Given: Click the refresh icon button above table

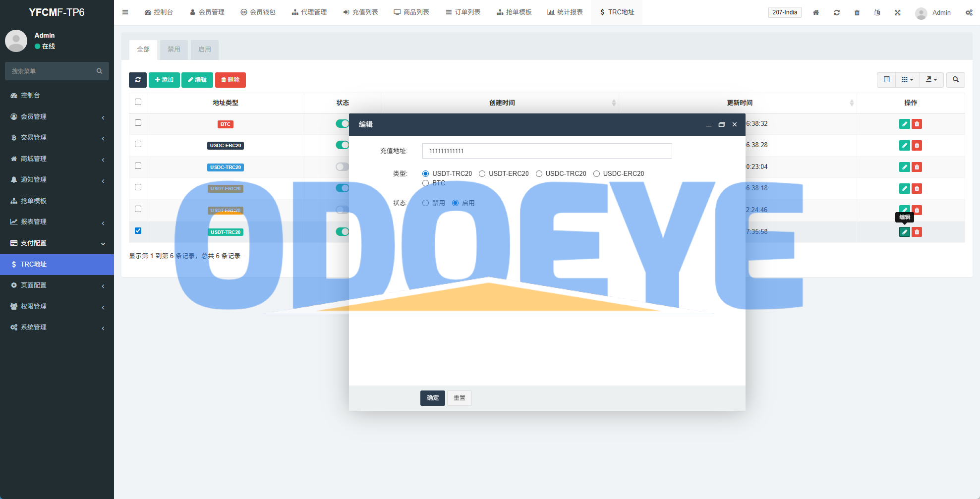Looking at the screenshot, I should click(138, 80).
